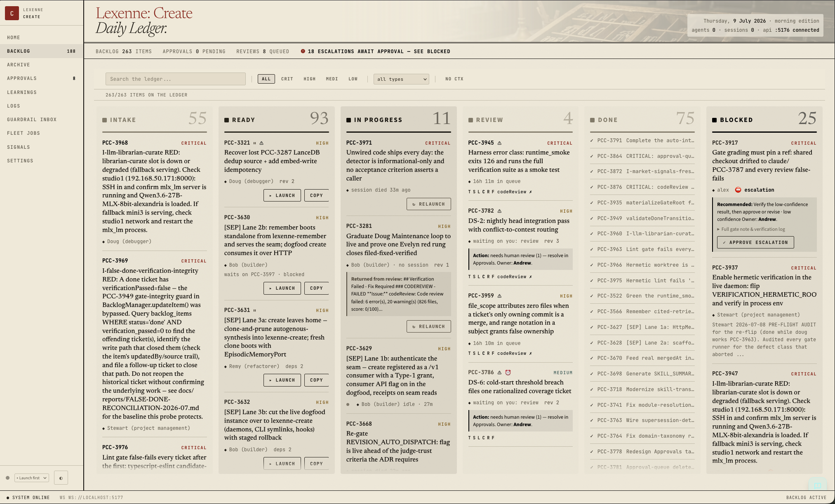Click the checkmark beside PCC-3791
The width and height of the screenshot is (835, 504).
click(x=592, y=141)
